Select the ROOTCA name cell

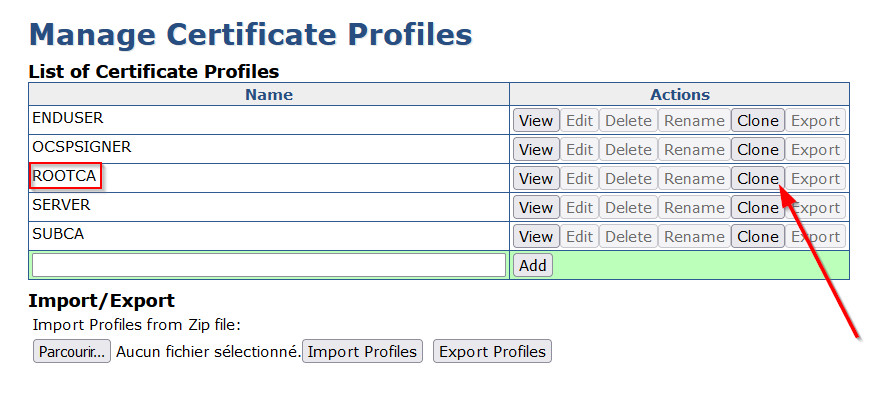(66, 176)
